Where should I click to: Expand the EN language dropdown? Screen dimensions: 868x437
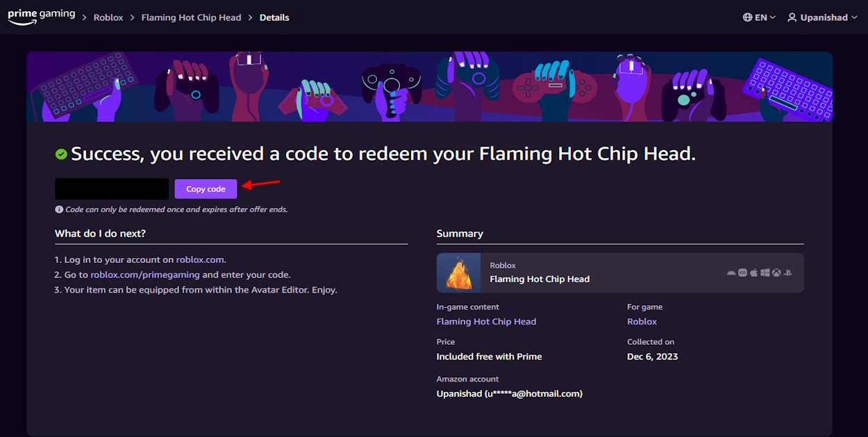(x=760, y=17)
